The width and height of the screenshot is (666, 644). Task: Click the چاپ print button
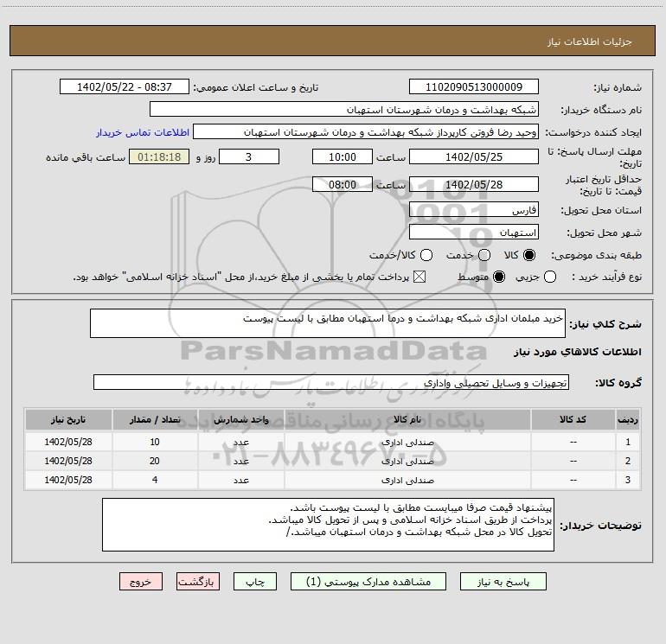(255, 582)
